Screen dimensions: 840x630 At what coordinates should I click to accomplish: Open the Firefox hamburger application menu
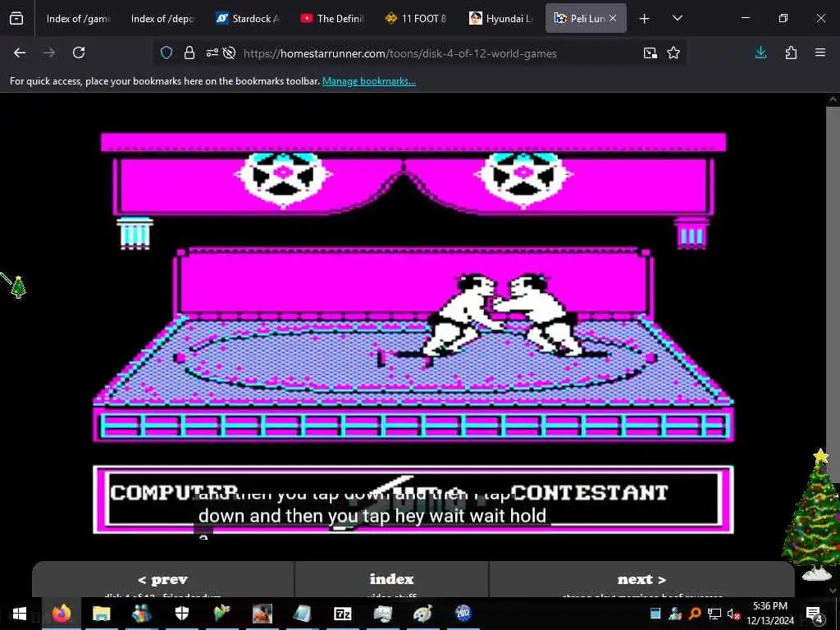pyautogui.click(x=820, y=52)
